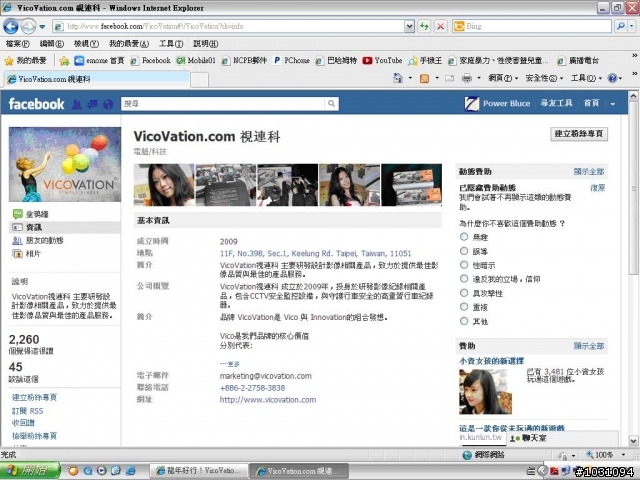Open the 工具(O) command bar dropdown
640x480 pixels.
[x=586, y=78]
